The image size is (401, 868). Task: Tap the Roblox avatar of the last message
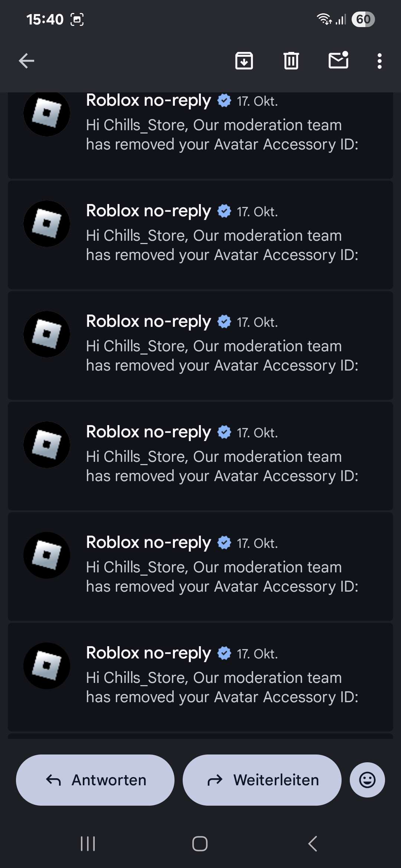47,666
